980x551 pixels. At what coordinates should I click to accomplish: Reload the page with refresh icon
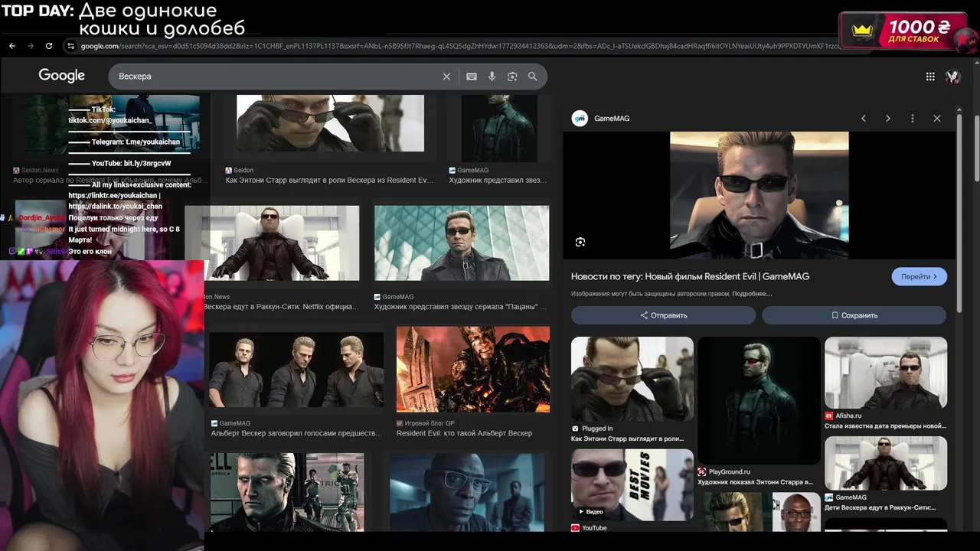coord(49,46)
